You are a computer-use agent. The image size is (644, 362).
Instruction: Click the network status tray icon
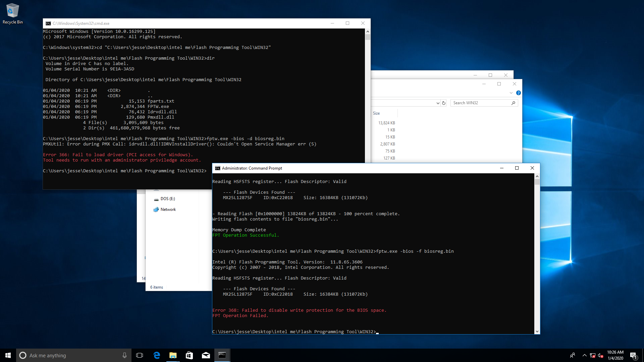pos(593,355)
